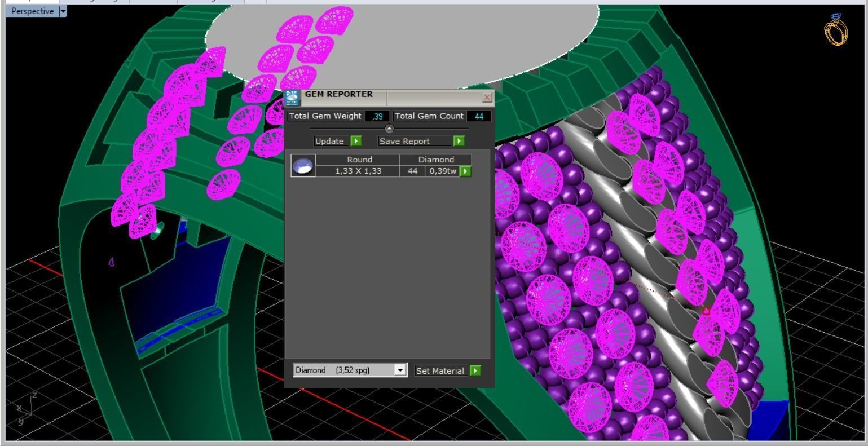Click the gold ring icon in the viewport corner
This screenshot has width=868, height=446.
836,29
